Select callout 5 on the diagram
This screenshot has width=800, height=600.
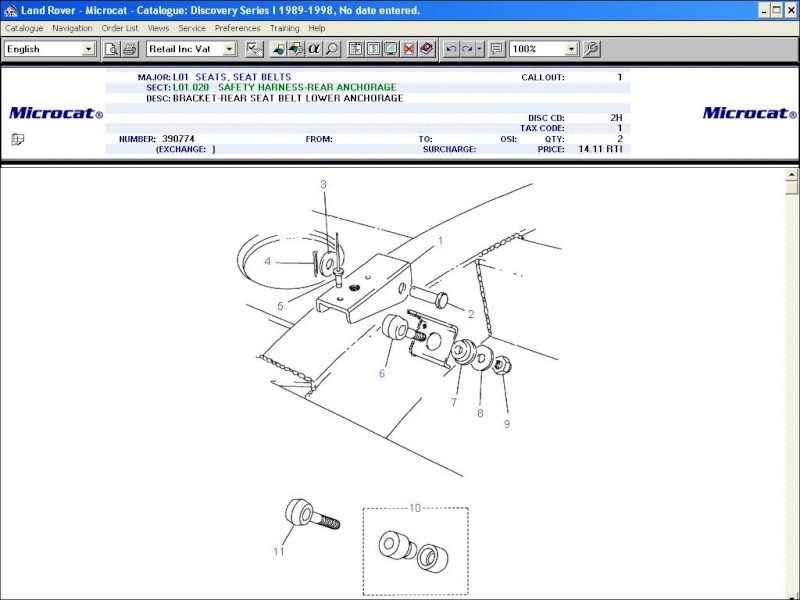(x=280, y=306)
